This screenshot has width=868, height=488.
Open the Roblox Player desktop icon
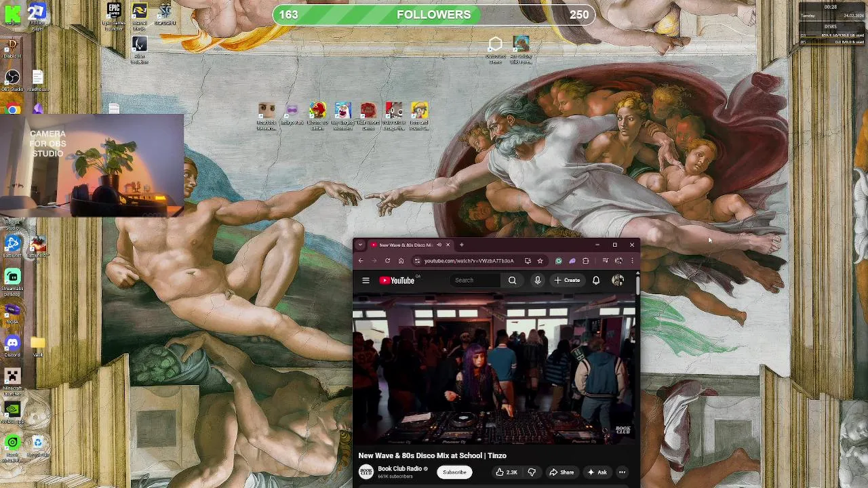click(x=37, y=16)
